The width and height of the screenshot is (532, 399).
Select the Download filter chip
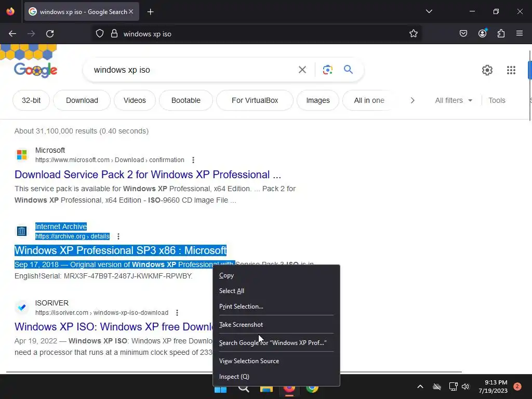coord(82,100)
